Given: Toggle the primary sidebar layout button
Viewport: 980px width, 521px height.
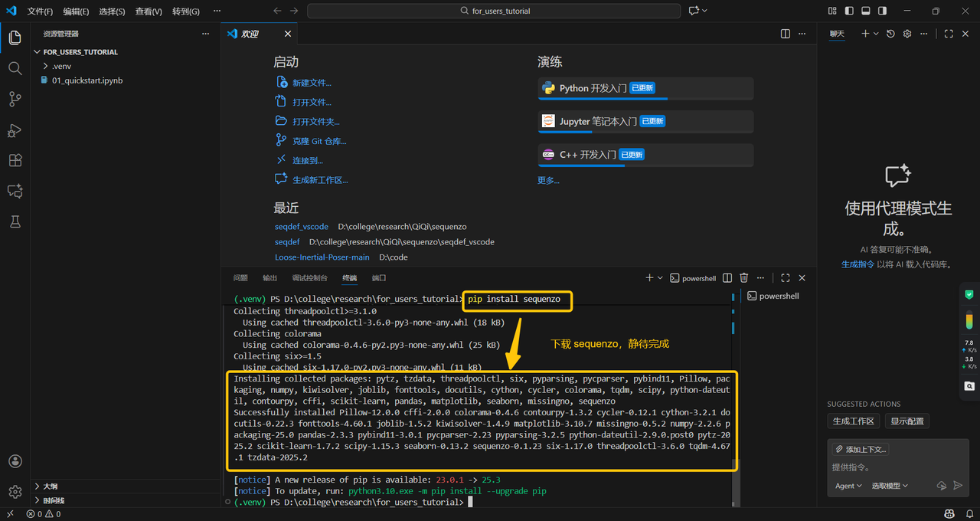Looking at the screenshot, I should click(x=849, y=11).
